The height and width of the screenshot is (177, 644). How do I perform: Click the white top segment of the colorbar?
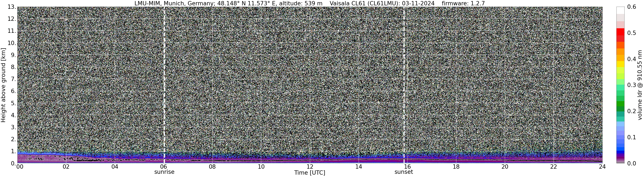pos(620,10)
